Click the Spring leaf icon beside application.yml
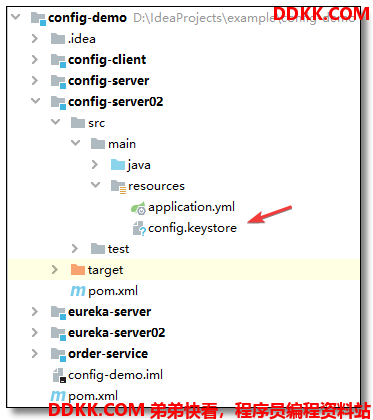The height and width of the screenshot is (420, 373). click(x=138, y=207)
